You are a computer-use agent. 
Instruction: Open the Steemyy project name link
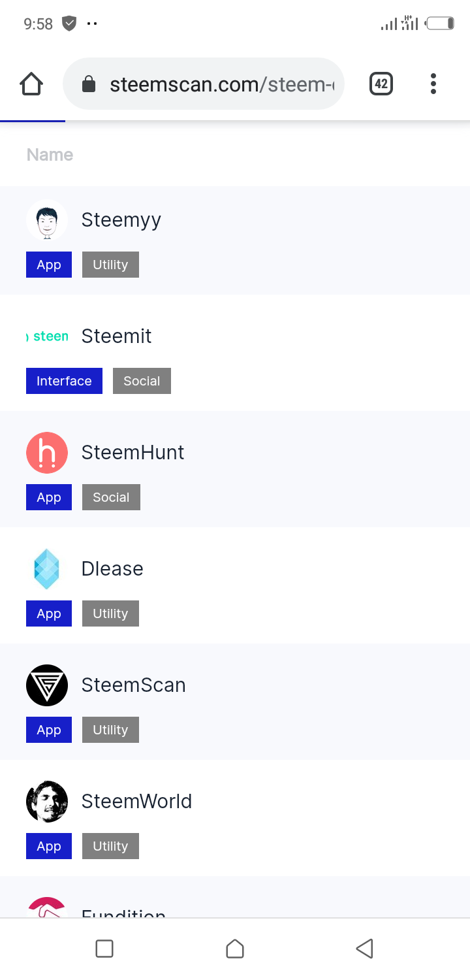[x=121, y=220]
